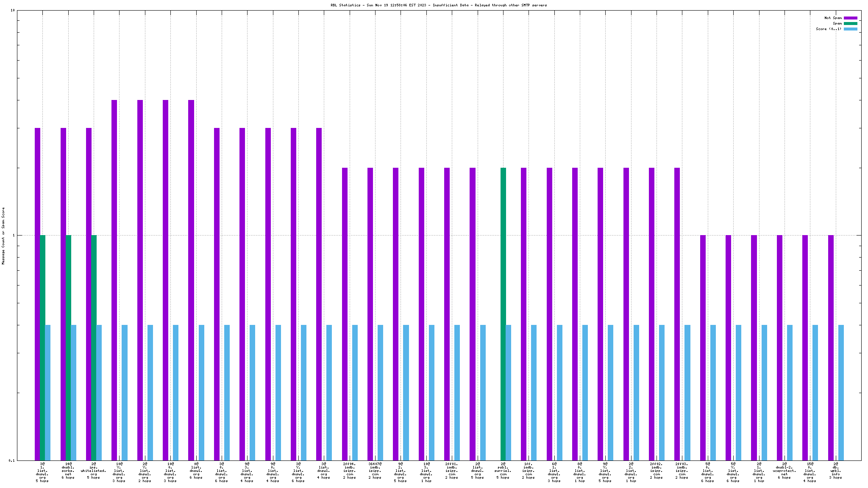Click the green Spam bar for psbl.surriel.com
This screenshot has height=488, width=868.
pos(503,313)
